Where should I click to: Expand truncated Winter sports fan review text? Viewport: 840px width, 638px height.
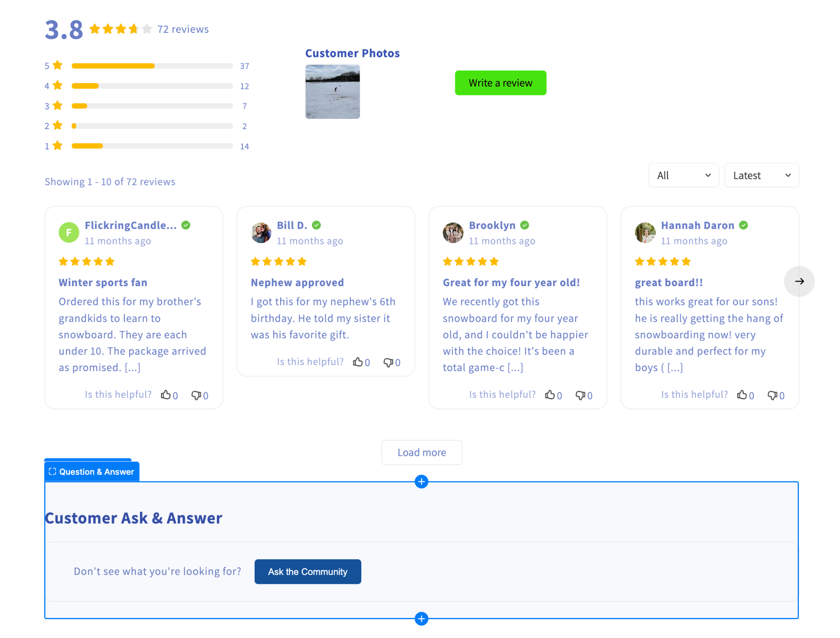point(132,368)
